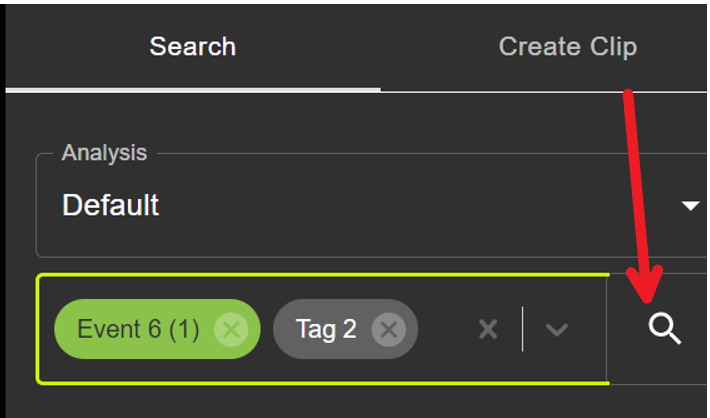Click the Tag 2 label text in chip
This screenshot has height=418, width=710.
326,329
